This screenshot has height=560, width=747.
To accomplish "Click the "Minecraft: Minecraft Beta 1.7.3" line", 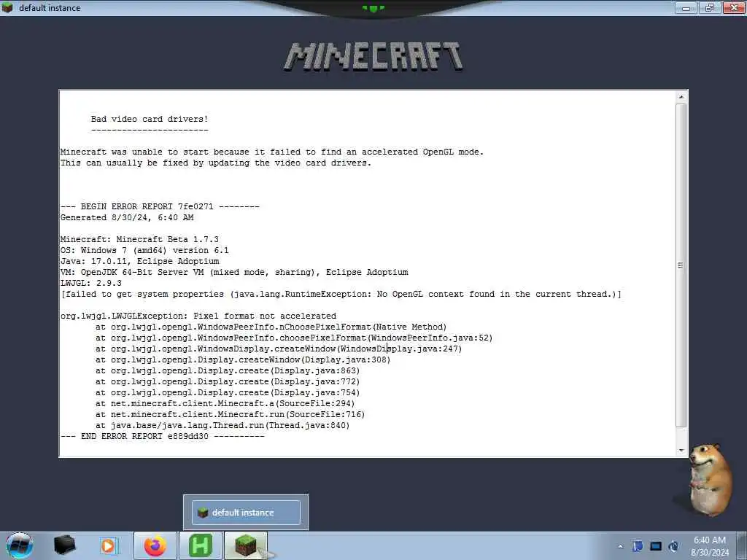I will (139, 239).
